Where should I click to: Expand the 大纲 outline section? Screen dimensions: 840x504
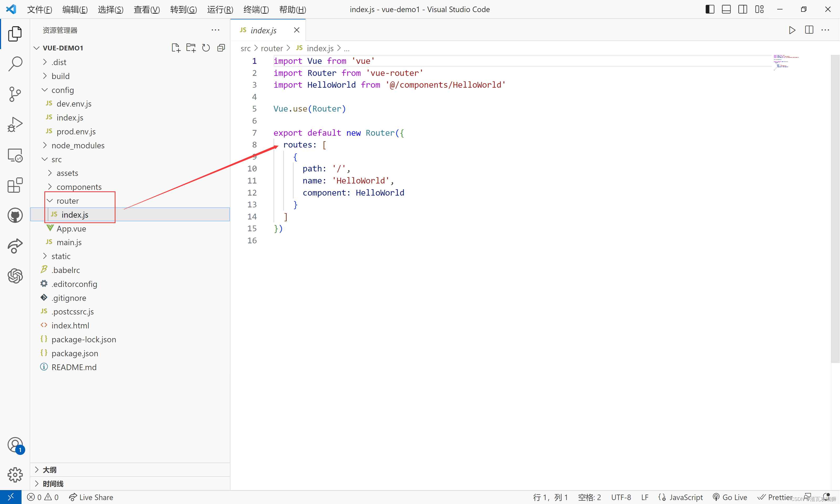coord(130,470)
